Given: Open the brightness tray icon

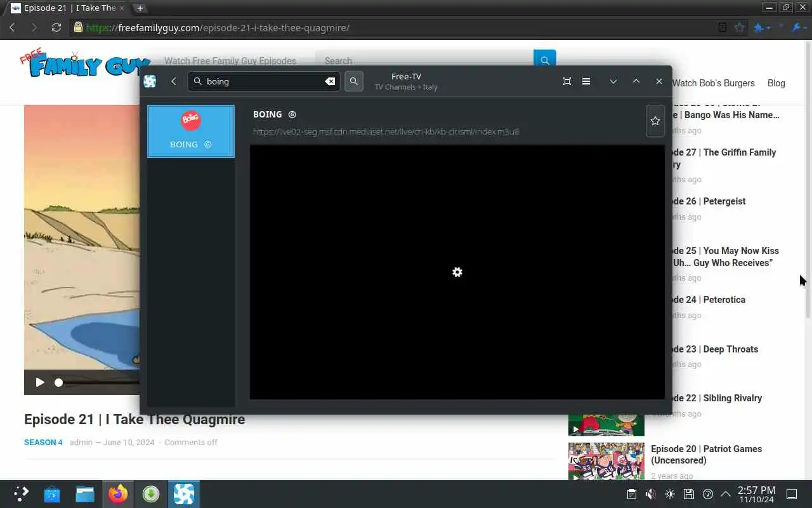Looking at the screenshot, I should point(669,494).
